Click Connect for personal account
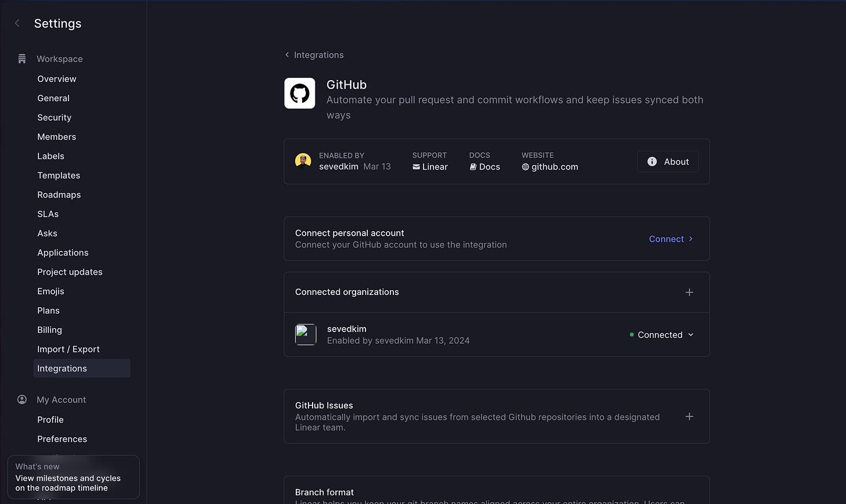Image resolution: width=846 pixels, height=504 pixels. tap(671, 239)
